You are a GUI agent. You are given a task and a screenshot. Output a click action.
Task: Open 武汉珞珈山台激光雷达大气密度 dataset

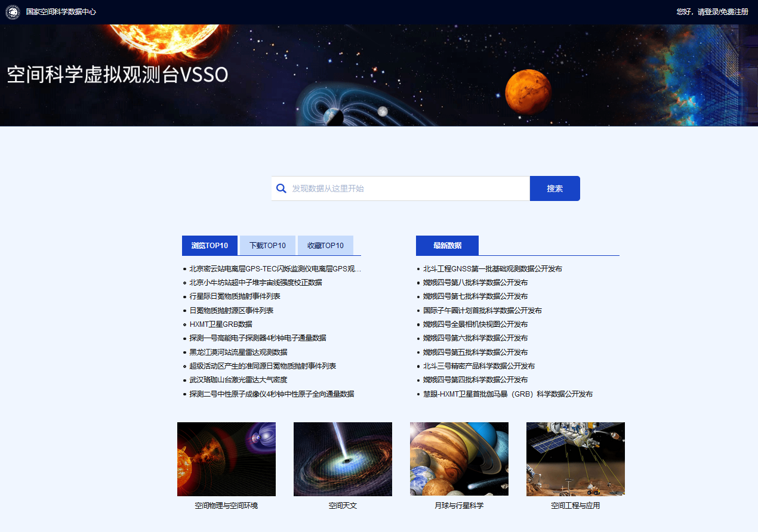pyautogui.click(x=239, y=380)
